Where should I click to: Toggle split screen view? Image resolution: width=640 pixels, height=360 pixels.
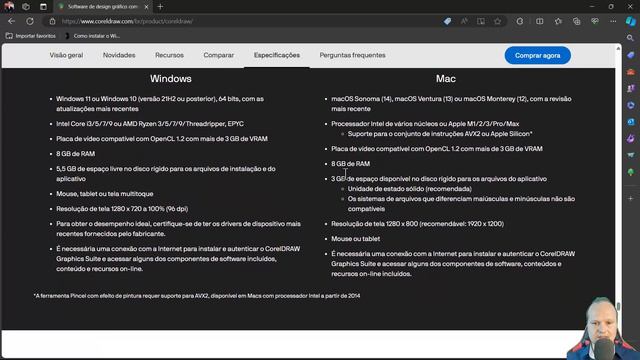(x=540, y=21)
